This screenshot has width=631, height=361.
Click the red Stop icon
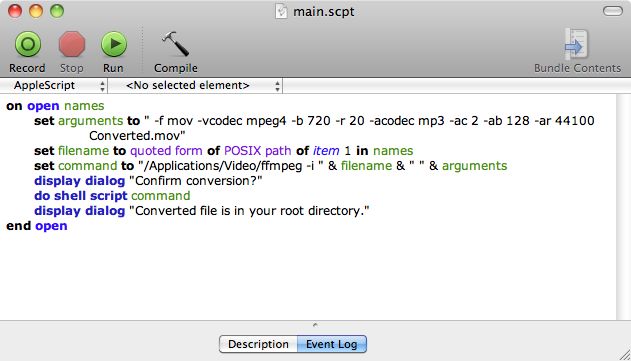(x=72, y=44)
